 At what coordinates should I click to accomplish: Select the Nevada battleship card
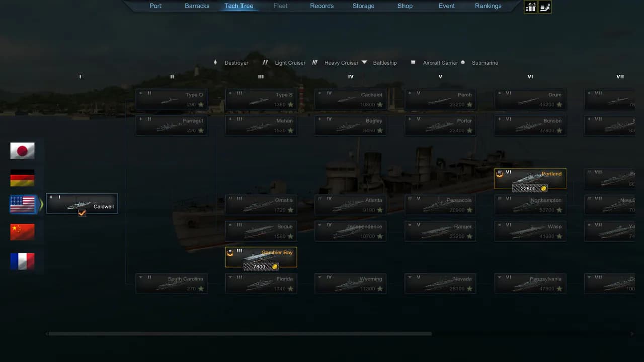point(440,284)
